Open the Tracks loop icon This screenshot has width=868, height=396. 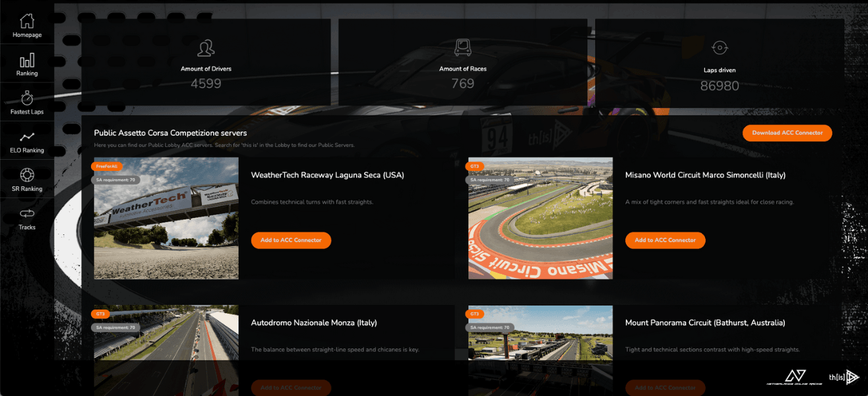(27, 214)
